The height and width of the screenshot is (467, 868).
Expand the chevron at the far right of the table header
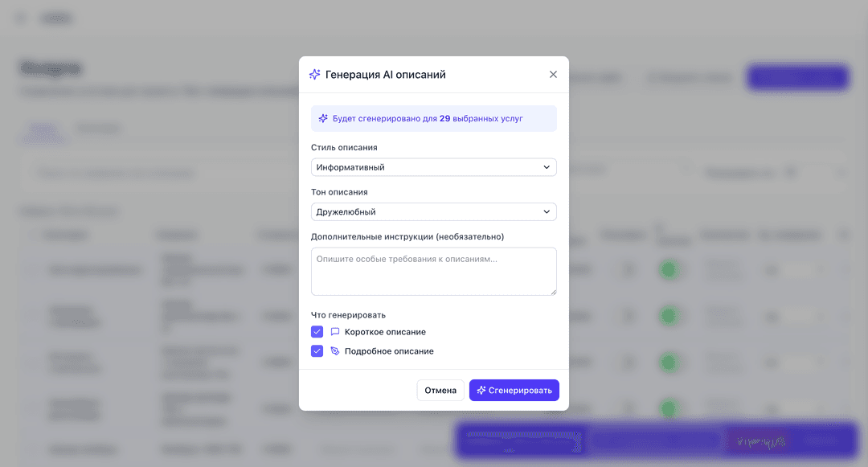point(844,235)
